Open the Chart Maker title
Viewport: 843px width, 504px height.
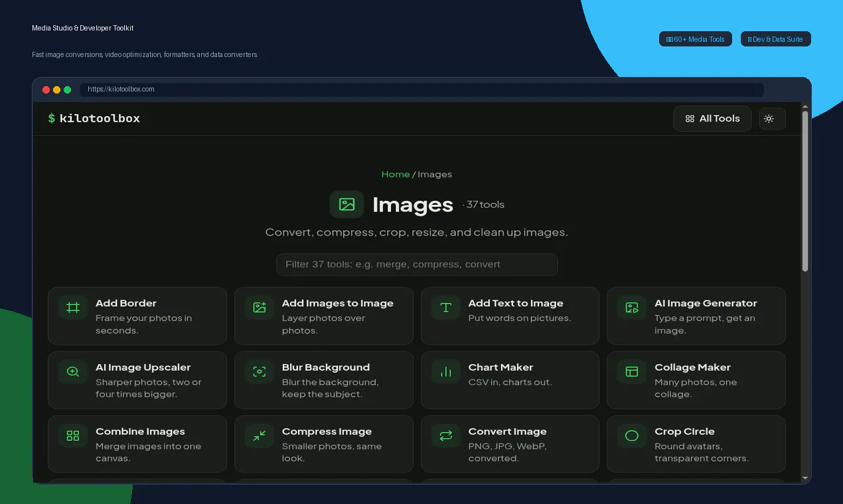(501, 367)
